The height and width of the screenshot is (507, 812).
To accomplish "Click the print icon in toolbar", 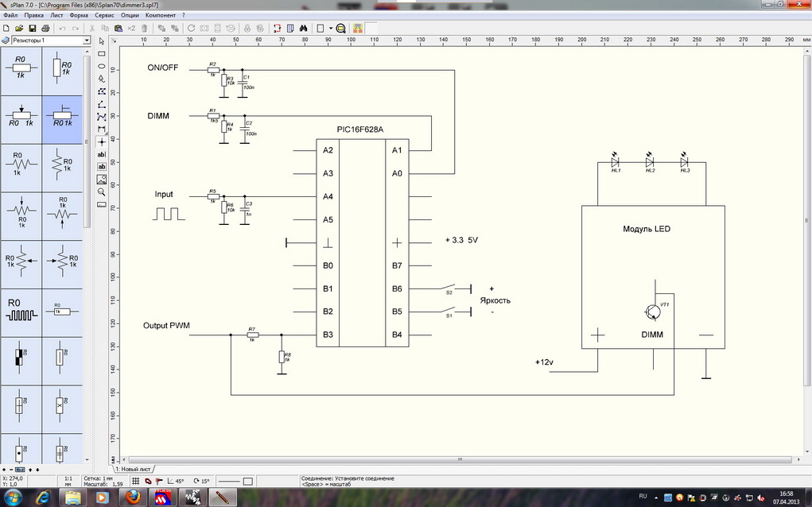I will click(45, 28).
